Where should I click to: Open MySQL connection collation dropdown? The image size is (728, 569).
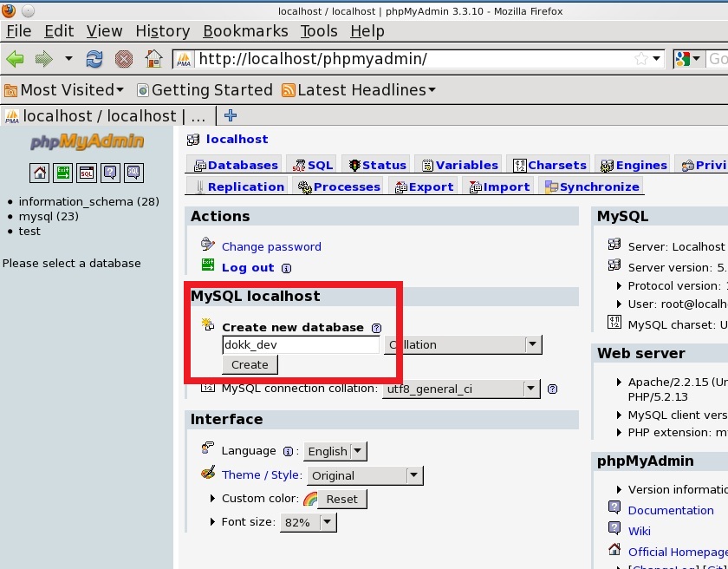click(461, 389)
